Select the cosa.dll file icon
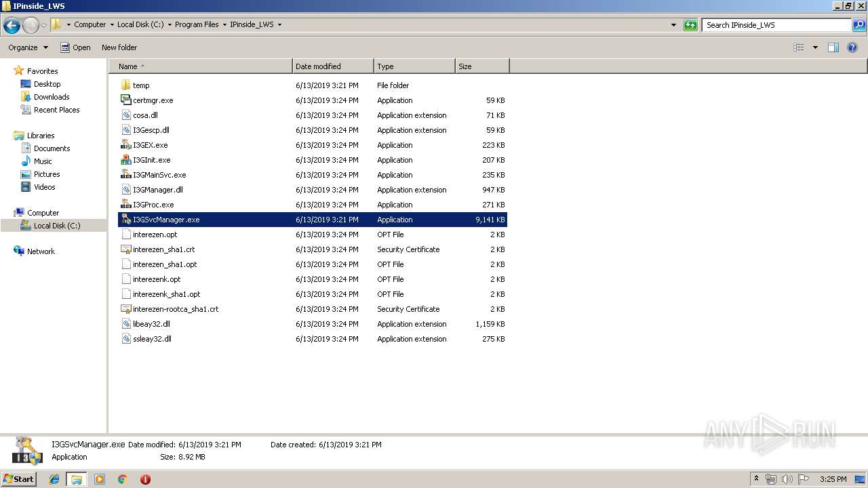The width and height of the screenshot is (868, 488). (125, 115)
